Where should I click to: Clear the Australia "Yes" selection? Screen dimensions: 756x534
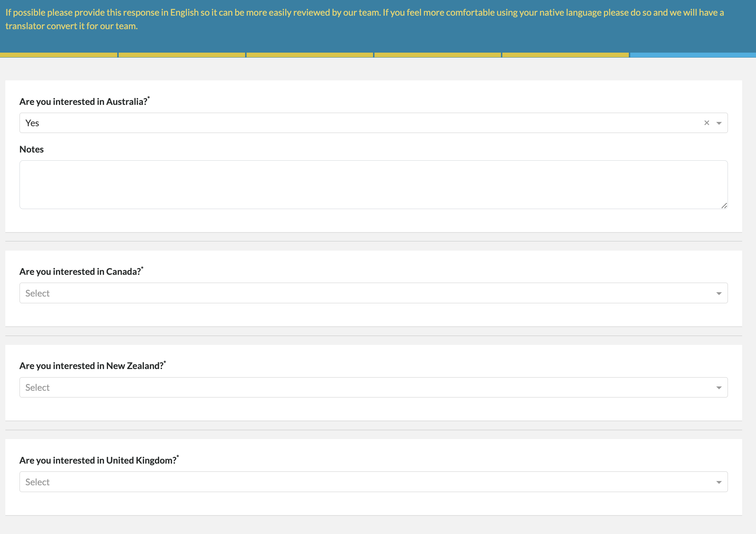[x=707, y=122]
